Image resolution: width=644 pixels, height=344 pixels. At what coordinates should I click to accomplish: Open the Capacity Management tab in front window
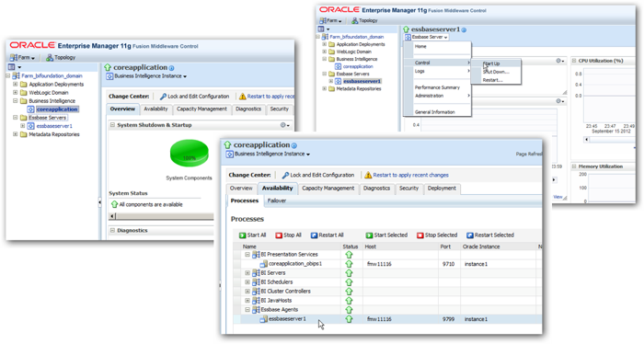click(328, 189)
